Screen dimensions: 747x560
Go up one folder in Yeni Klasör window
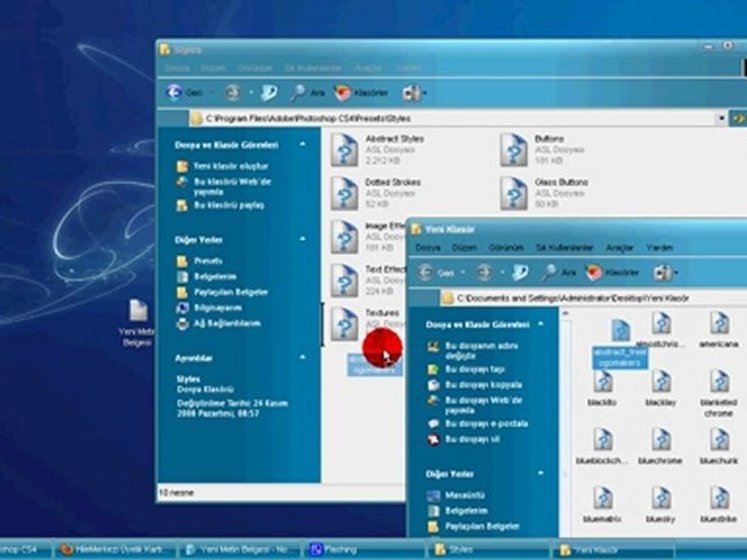(x=520, y=272)
